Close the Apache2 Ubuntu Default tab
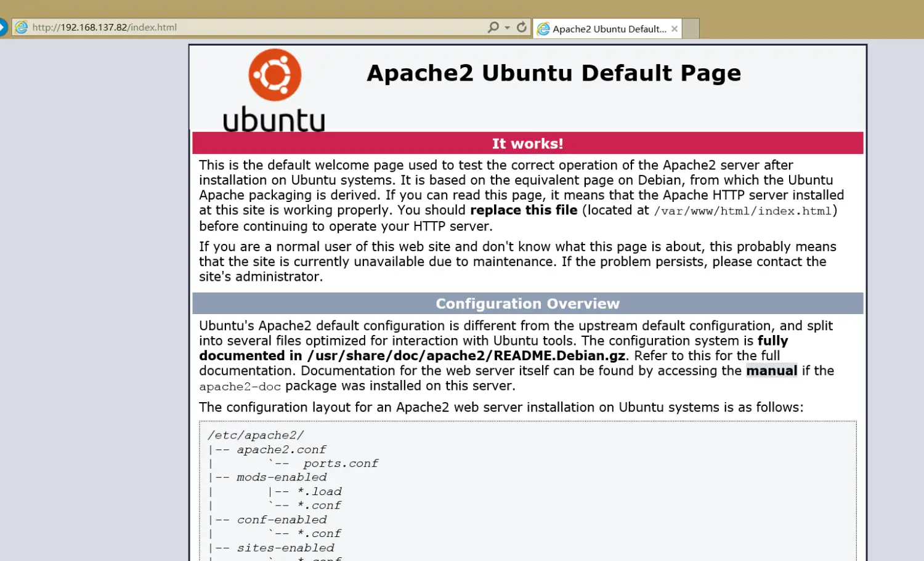 (675, 29)
